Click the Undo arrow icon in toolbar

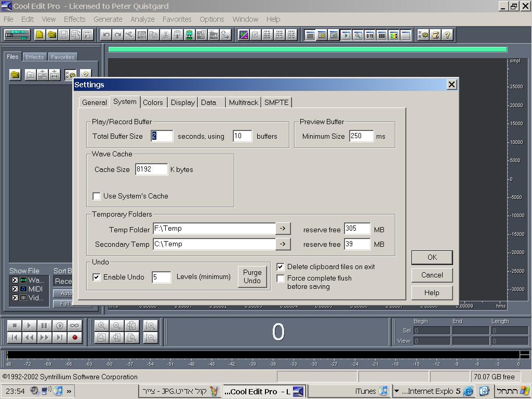click(106, 35)
